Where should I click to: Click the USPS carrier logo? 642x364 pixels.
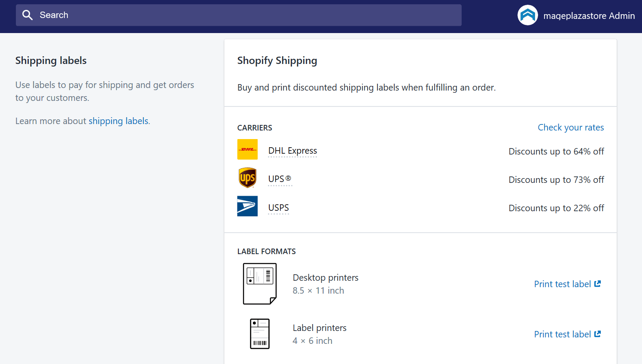247,206
